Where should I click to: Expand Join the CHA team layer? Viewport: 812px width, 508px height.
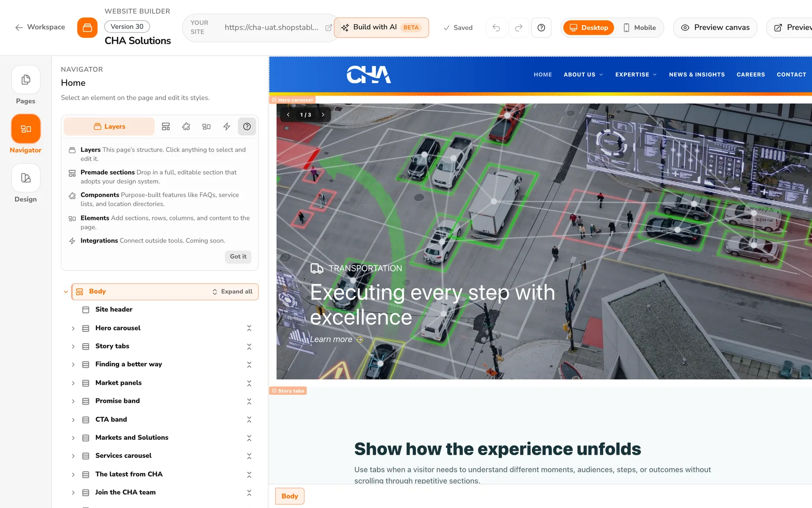[x=73, y=493]
